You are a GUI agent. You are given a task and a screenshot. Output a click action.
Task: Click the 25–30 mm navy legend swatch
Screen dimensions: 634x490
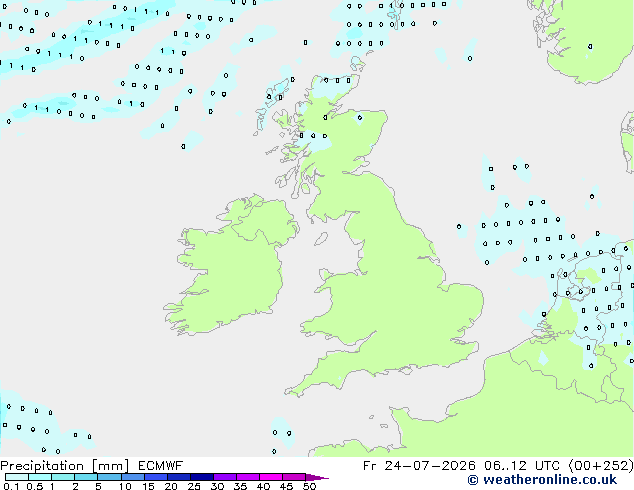click(202, 477)
